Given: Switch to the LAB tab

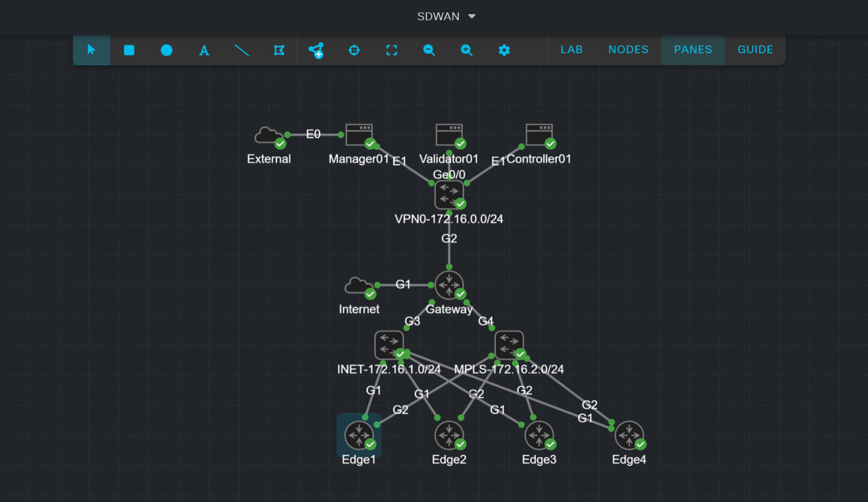Looking at the screenshot, I should tap(571, 50).
